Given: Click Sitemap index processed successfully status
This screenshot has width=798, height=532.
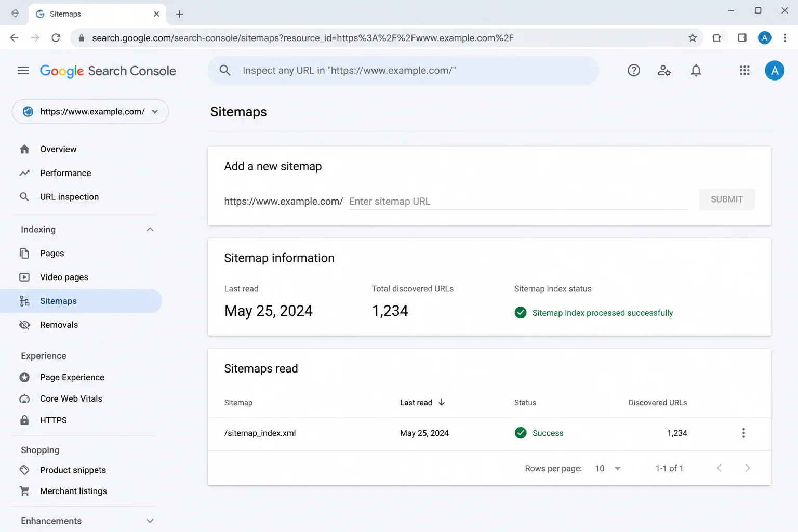Looking at the screenshot, I should (593, 313).
